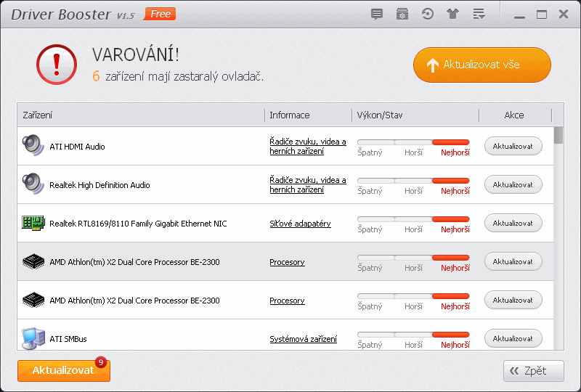Sort by the Informace column header
Viewport: 581px width, 392px height.
(x=308, y=115)
